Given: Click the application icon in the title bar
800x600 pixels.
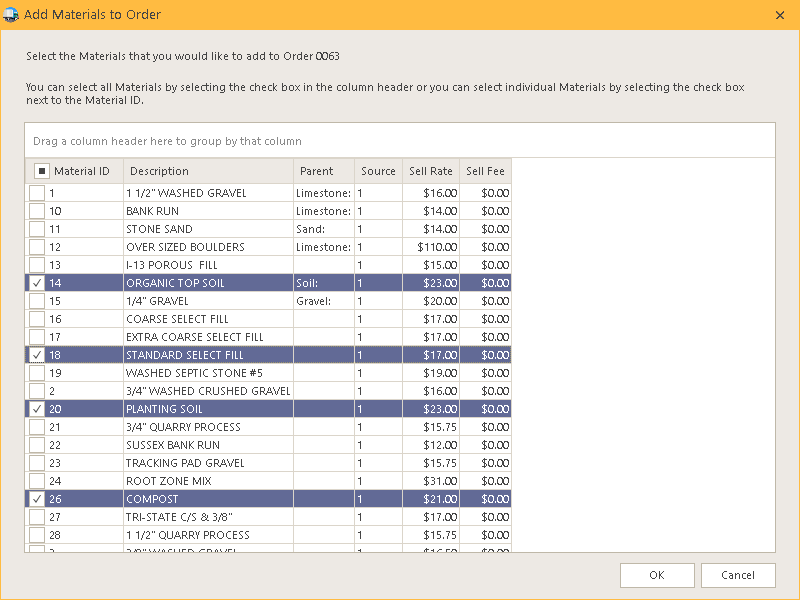Looking at the screenshot, I should (x=11, y=15).
